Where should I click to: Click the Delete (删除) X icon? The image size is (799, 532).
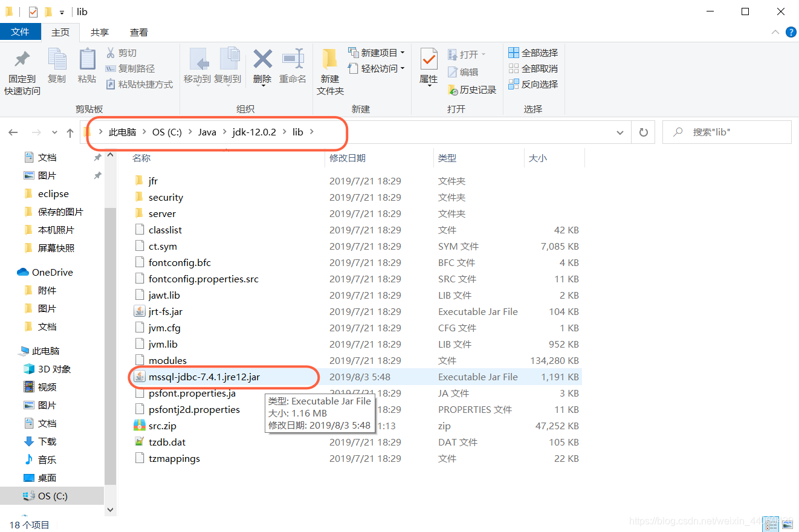[262, 59]
